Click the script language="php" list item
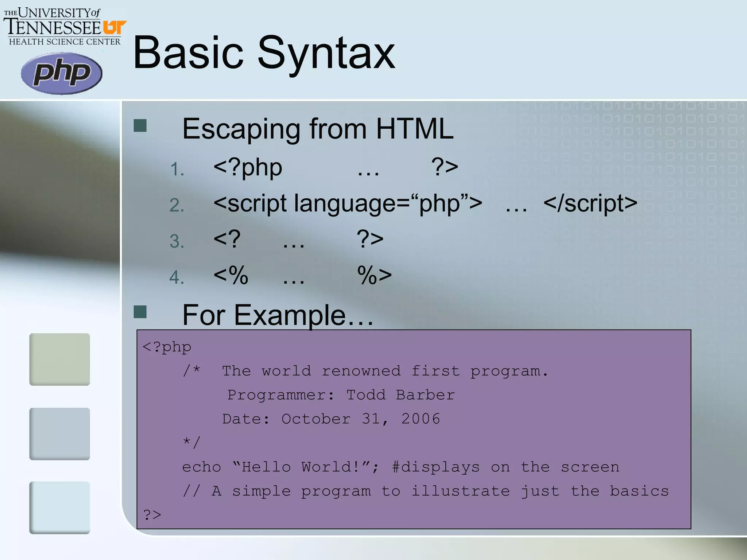This screenshot has height=560, width=747. 425,203
